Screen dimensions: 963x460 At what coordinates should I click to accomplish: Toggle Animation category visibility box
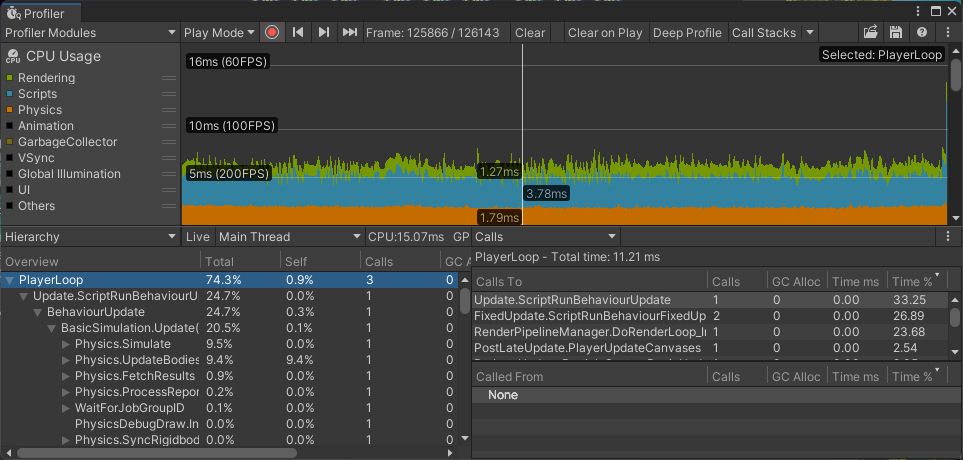[x=9, y=126]
